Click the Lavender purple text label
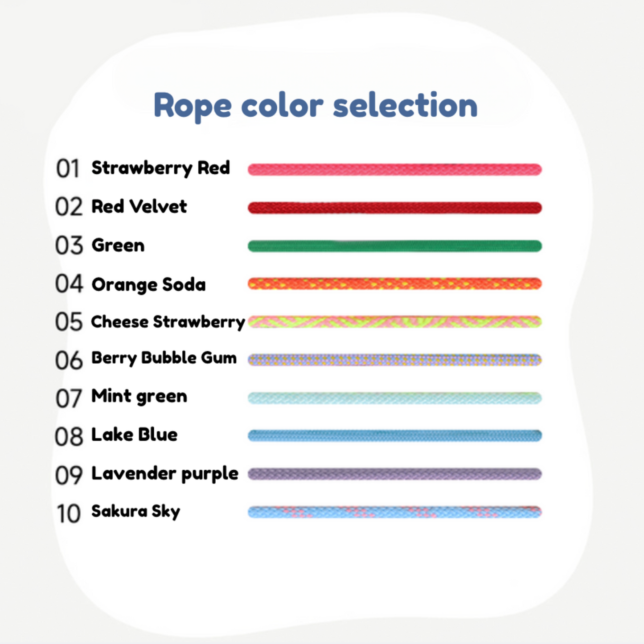The width and height of the screenshot is (644, 644). click(164, 473)
